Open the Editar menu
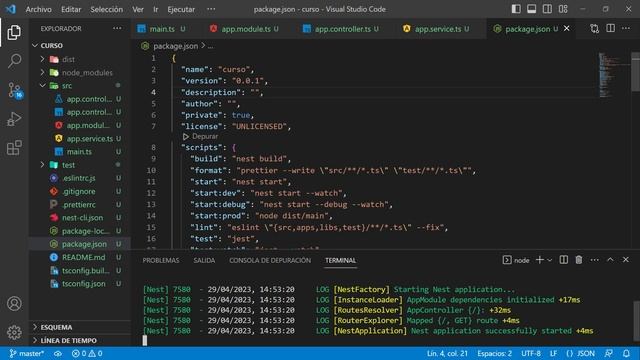Viewport: 640px width, 360px height. (71, 9)
